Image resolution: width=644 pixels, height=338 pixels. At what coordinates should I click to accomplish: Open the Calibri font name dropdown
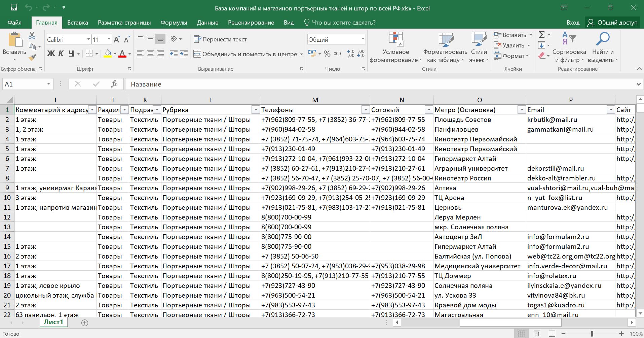(88, 39)
